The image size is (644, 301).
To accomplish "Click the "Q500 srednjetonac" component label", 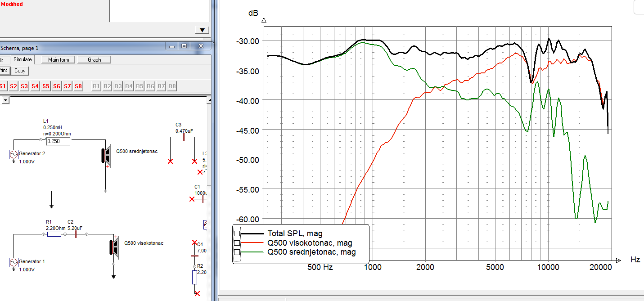I will coord(137,152).
